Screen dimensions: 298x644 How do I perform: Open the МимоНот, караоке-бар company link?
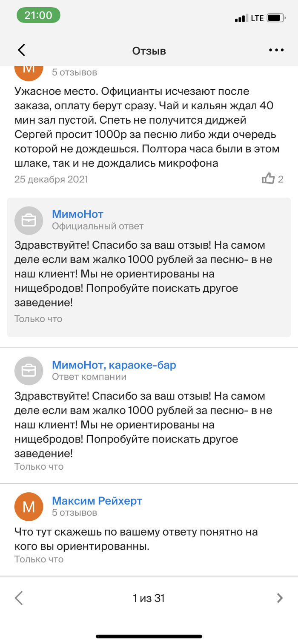tap(114, 365)
